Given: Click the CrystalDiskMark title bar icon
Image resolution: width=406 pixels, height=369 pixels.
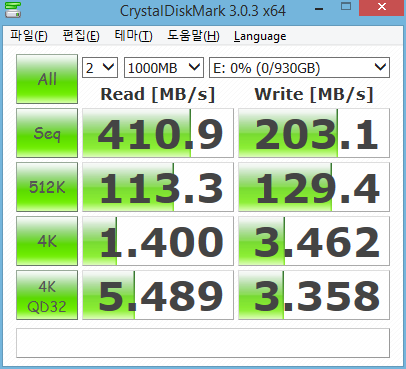Looking at the screenshot, I should (x=13, y=10).
